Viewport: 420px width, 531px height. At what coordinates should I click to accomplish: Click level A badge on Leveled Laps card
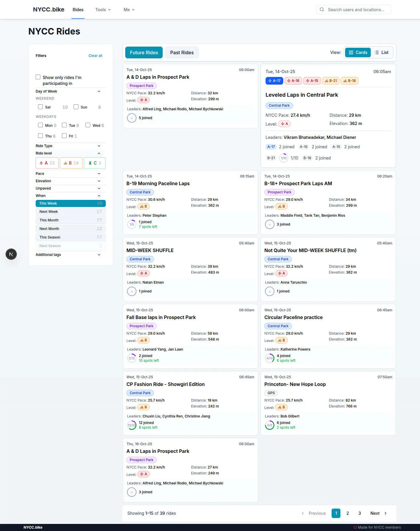tap(284, 124)
